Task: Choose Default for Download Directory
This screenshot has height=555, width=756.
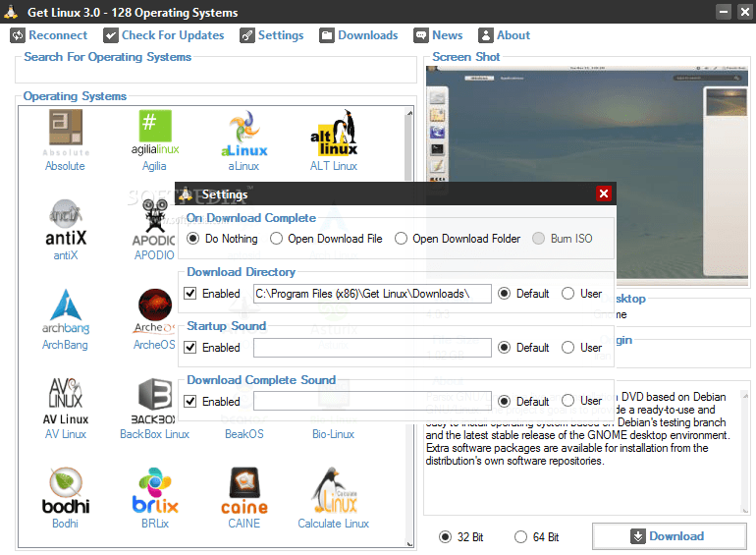Action: (504, 293)
